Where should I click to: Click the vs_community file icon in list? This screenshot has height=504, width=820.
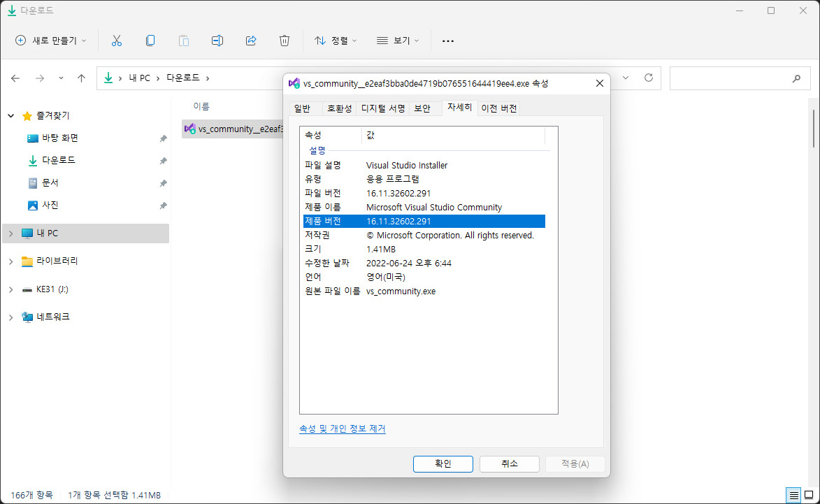[190, 129]
